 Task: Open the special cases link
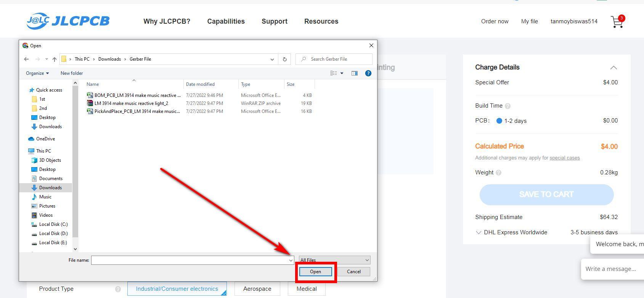(x=564, y=158)
